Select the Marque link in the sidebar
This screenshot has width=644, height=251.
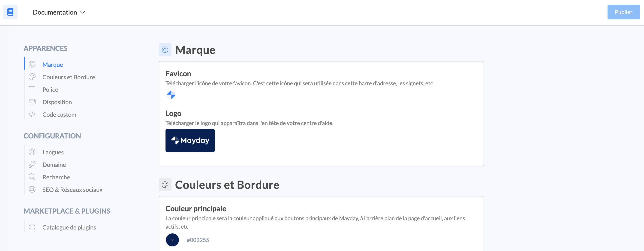coord(52,64)
